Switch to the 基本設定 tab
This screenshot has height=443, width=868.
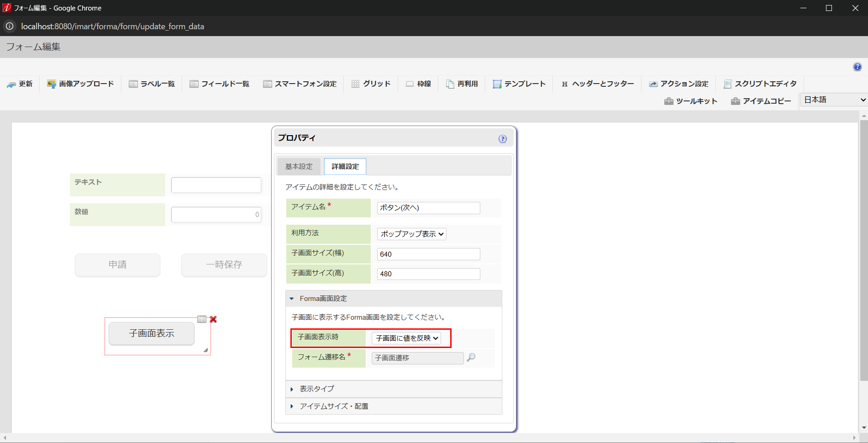[298, 166]
